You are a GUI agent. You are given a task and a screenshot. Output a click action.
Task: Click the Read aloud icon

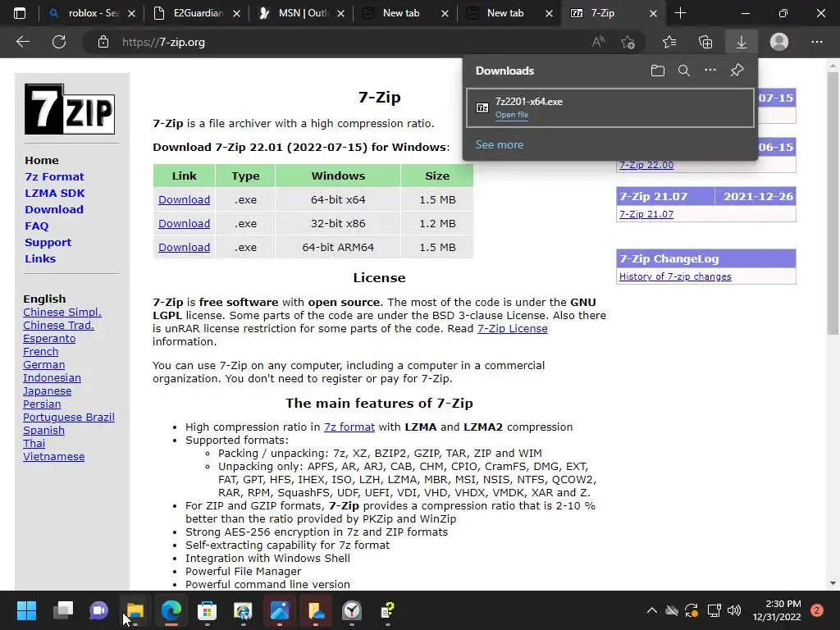point(598,42)
